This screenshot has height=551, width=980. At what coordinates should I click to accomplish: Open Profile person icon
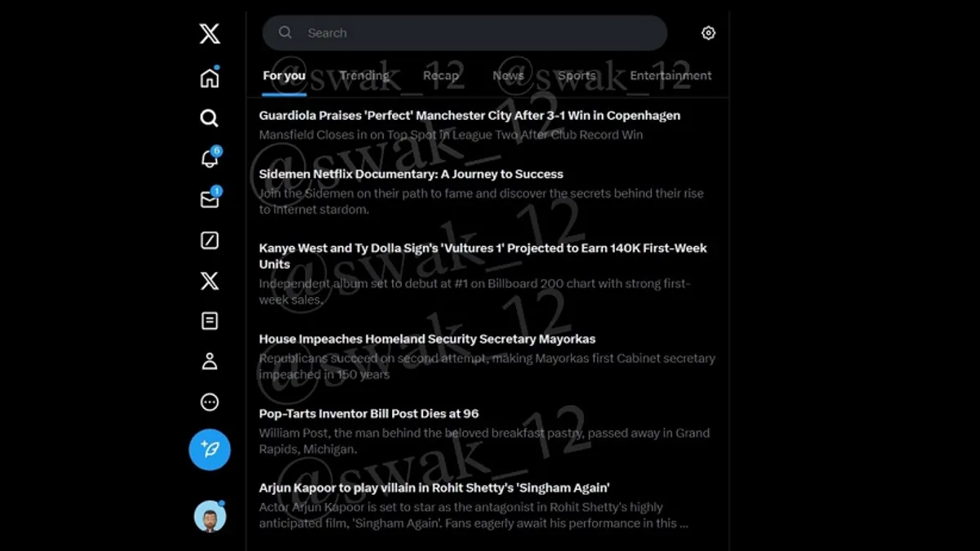[210, 362]
